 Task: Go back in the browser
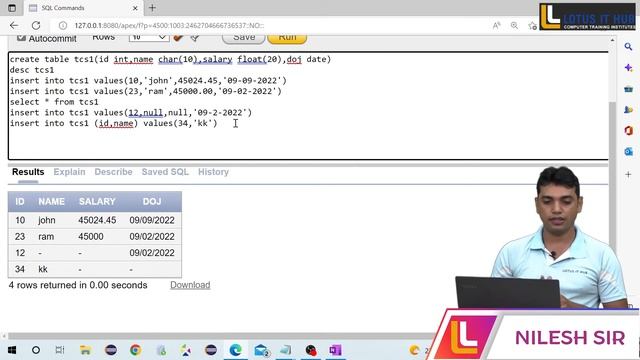tap(14, 25)
